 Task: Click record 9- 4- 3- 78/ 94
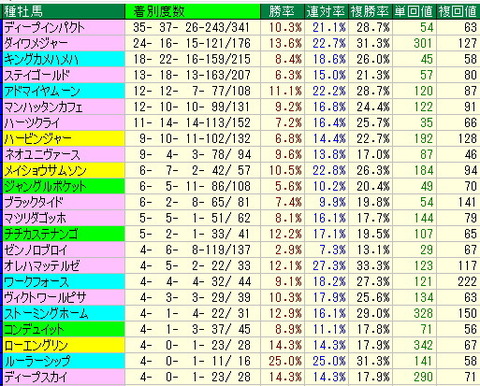195,155
